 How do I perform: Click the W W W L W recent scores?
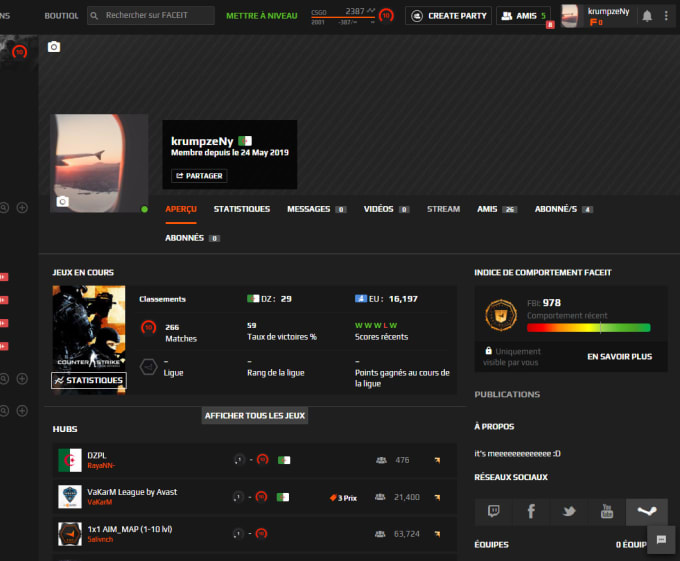[x=376, y=325]
